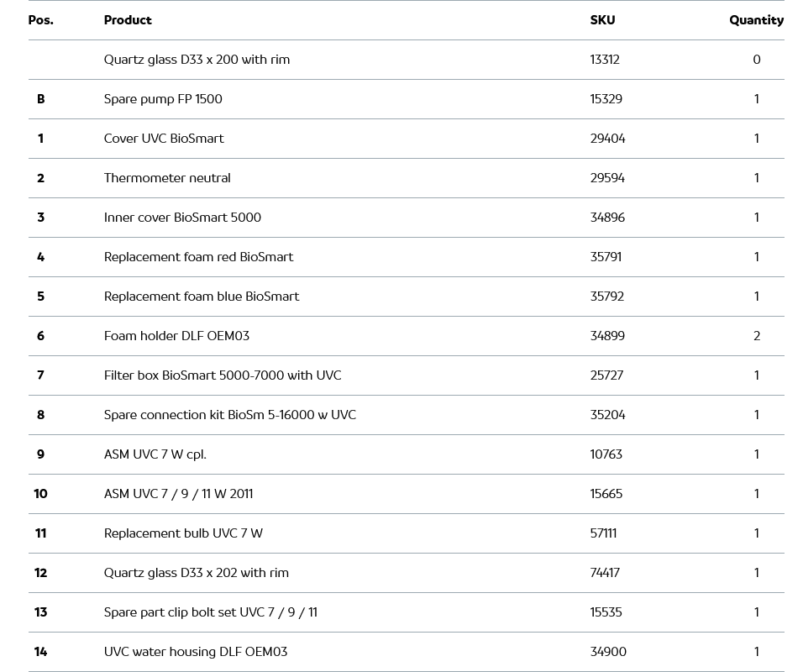Click the Thermometer neutral product name
The width and height of the screenshot is (803, 672).
[167, 178]
